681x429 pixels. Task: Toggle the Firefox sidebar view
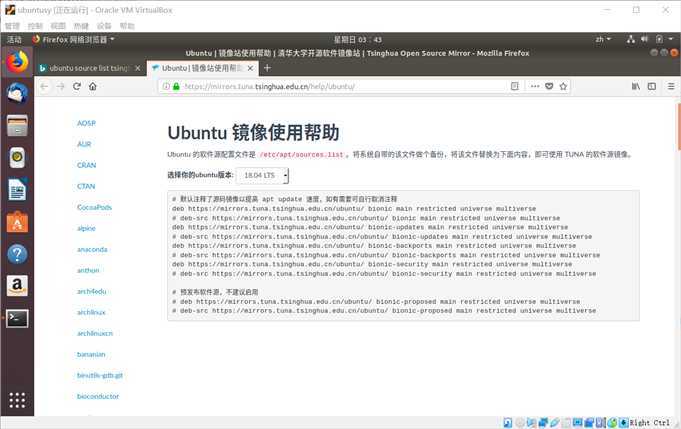(652, 86)
